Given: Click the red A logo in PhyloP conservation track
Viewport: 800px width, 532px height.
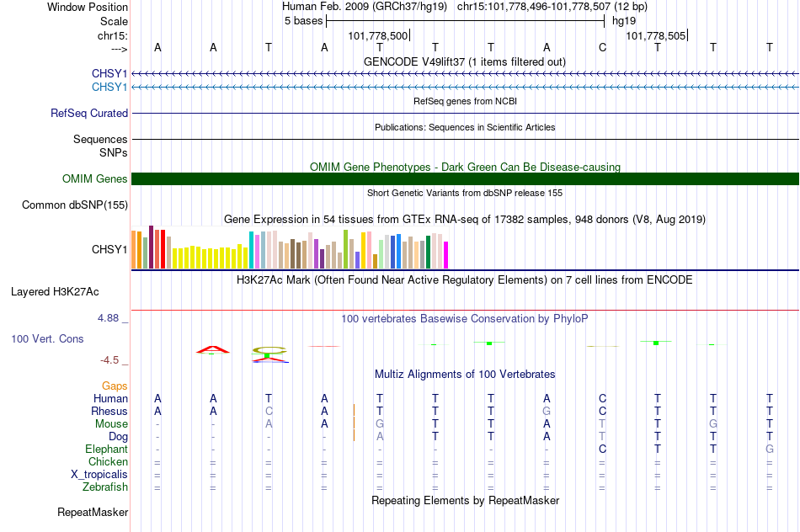Looking at the screenshot, I should pyautogui.click(x=213, y=349).
